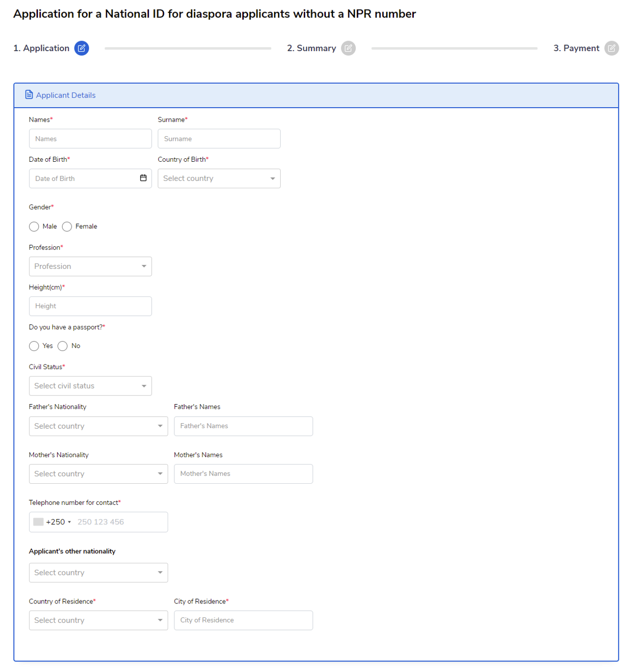Choose No for having a passport
Screen dimensions: 634x672
pos(63,346)
